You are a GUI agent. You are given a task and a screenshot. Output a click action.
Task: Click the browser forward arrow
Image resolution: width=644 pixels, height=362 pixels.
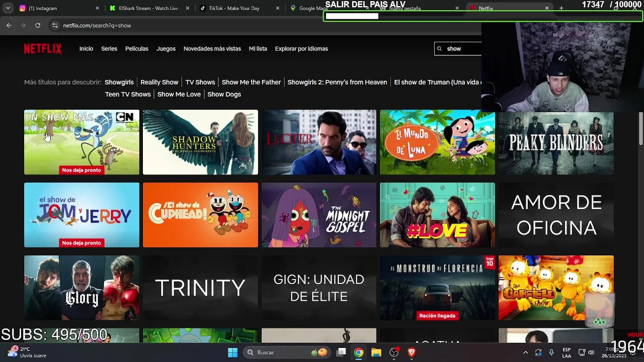click(23, 25)
